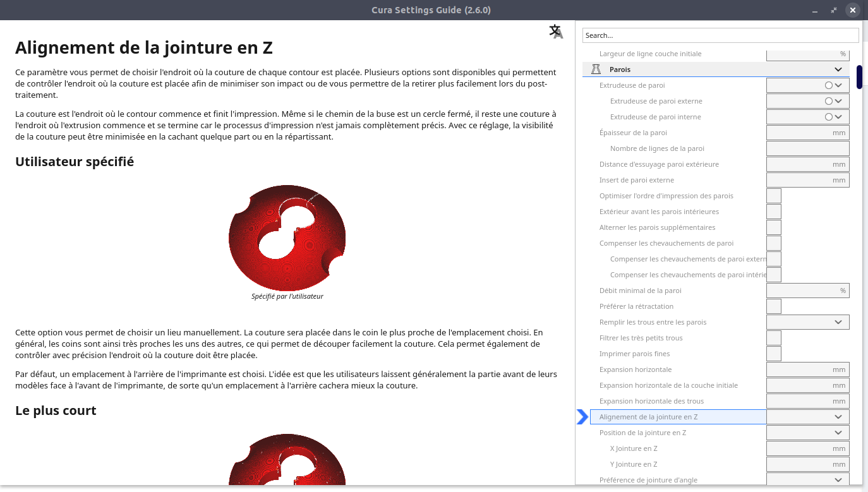The height and width of the screenshot is (492, 868).
Task: Select the Extrudeuse de paroi externe label
Action: tap(656, 101)
